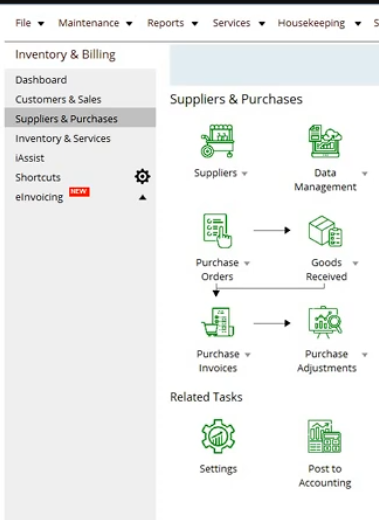Open the Reports menu
Screen dimensions: 379x520
[173, 23]
